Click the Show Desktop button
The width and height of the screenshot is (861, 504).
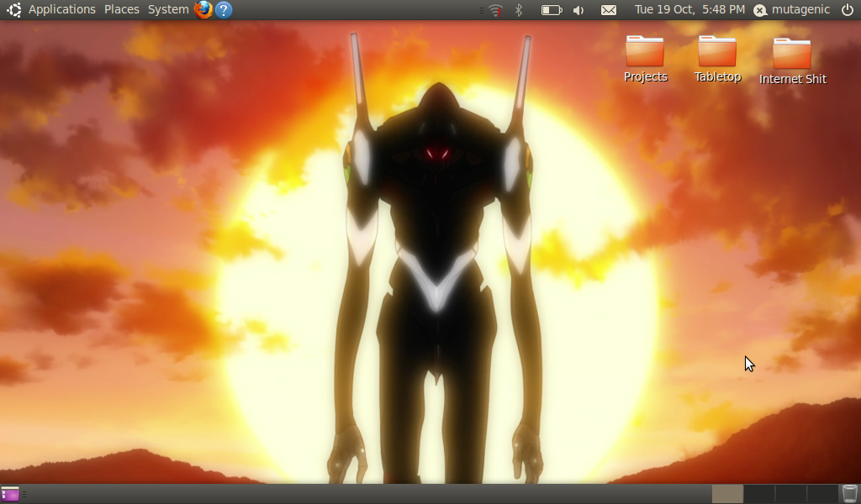(10, 494)
